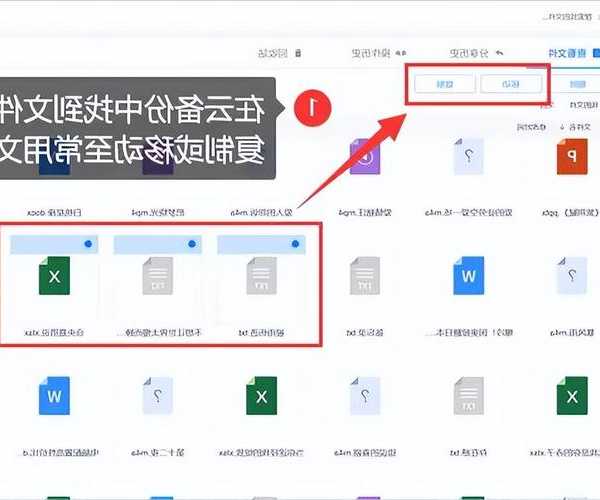The width and height of the screenshot is (600, 500).
Task: Focus the file search box at top
Action: [x=568, y=17]
